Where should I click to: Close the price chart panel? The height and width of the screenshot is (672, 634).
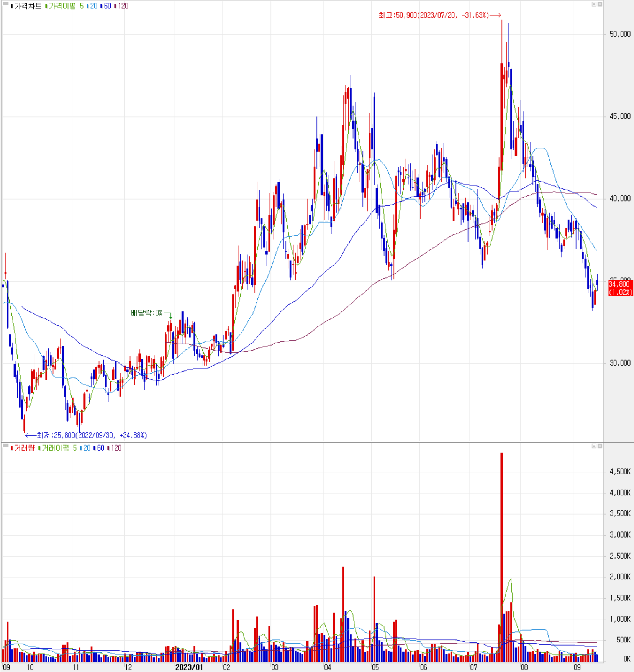coord(600,4)
